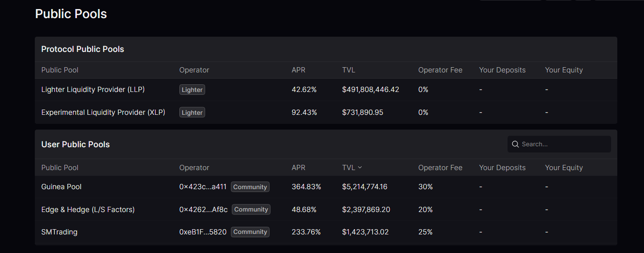
Task: Click operator address 0xeB1F...5820
Action: click(x=203, y=232)
